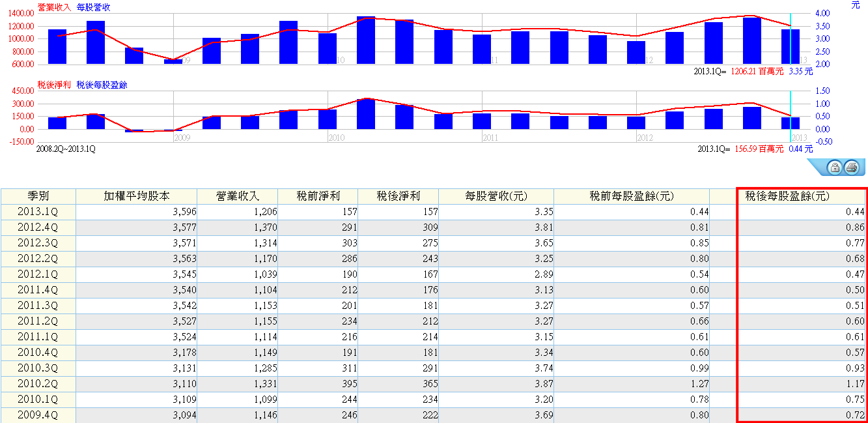Click after-tax profit 365 in 2010.2Q row
The image size is (868, 423).
coord(429,384)
